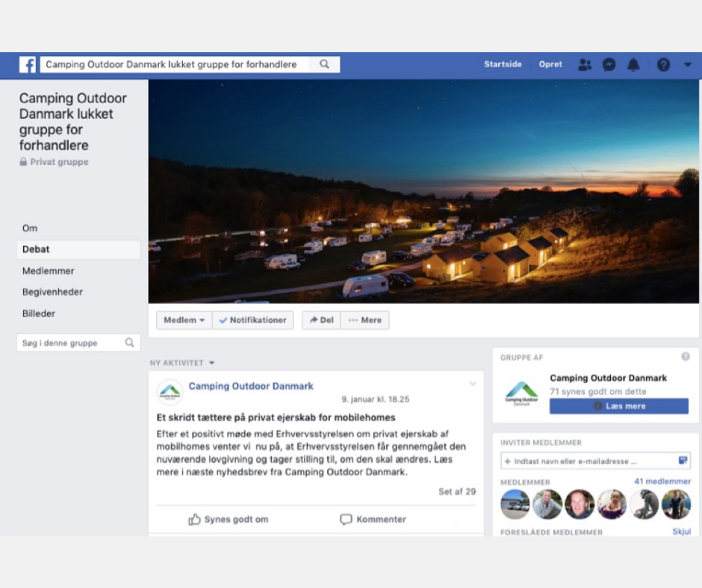
Task: Click Opret in the top bar
Action: (550, 64)
